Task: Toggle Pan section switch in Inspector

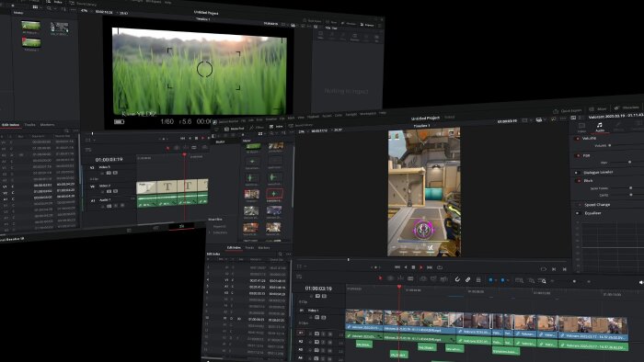Action: tap(579, 156)
